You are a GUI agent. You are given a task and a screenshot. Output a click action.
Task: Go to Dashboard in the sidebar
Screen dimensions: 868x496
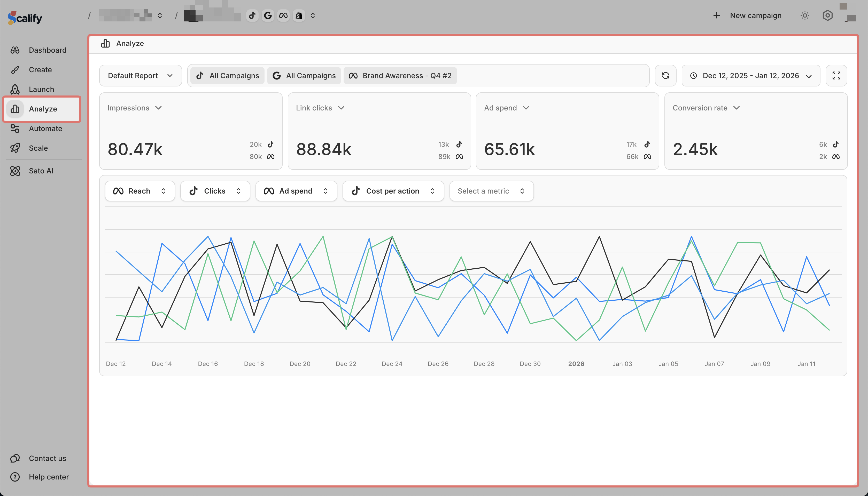click(x=47, y=50)
